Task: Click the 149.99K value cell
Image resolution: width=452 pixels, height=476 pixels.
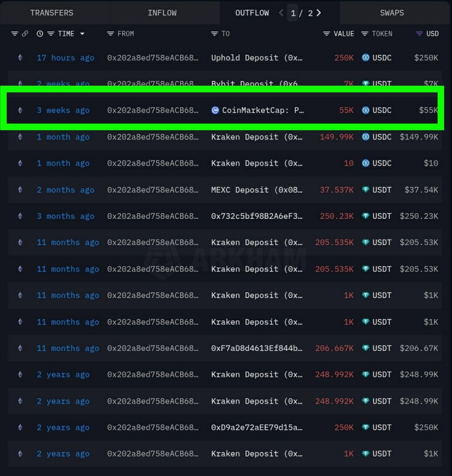Action: (336, 137)
